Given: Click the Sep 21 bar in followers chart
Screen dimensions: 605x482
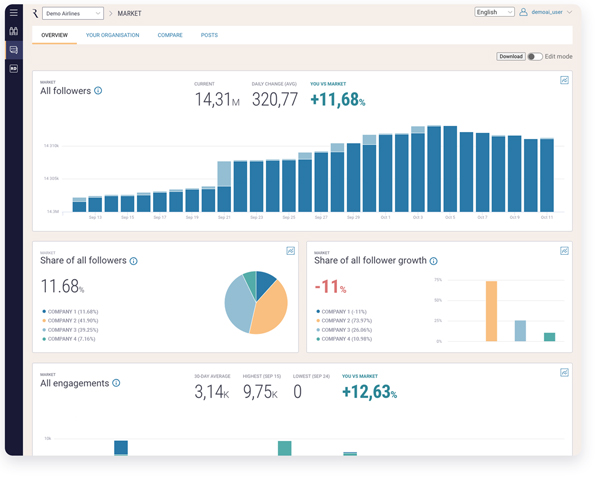Looking at the screenshot, I should click(224, 186).
